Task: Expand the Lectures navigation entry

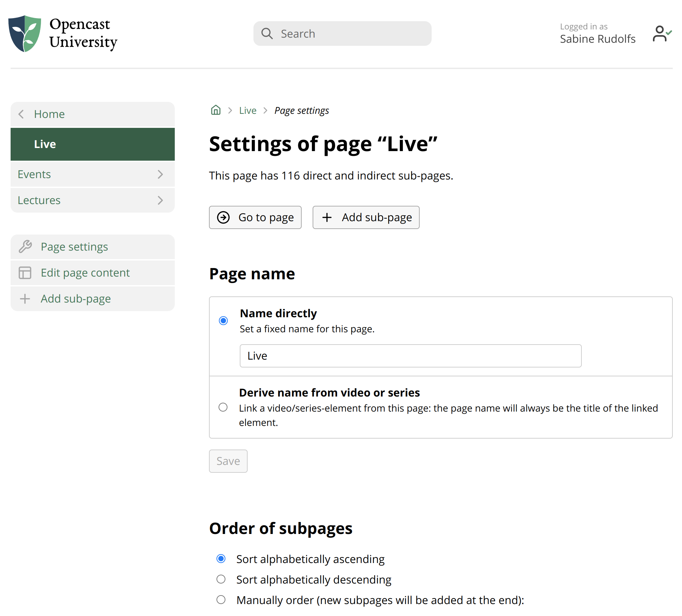Action: (160, 200)
